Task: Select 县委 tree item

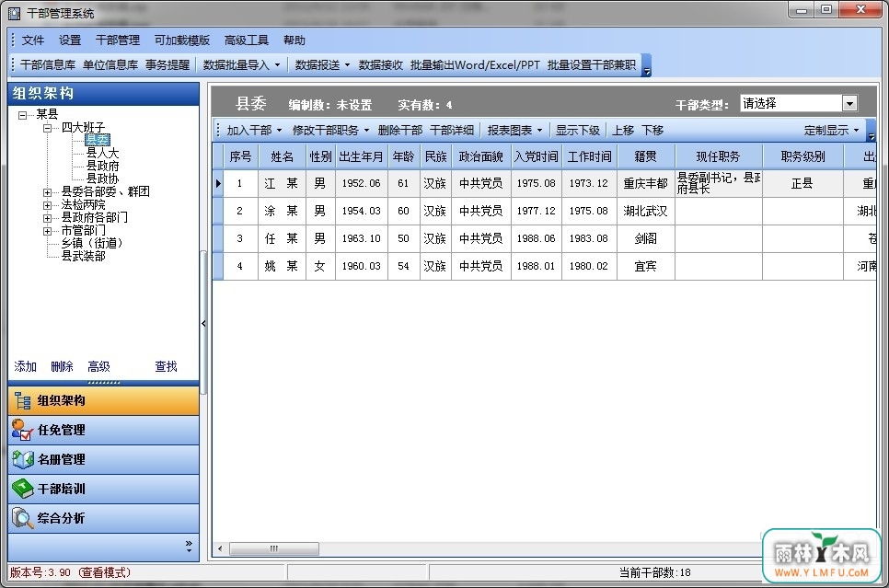Action: pos(97,140)
